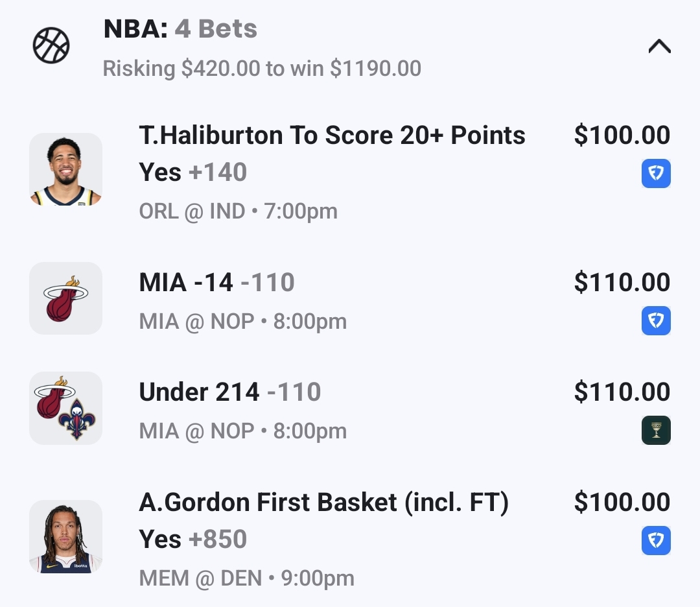Tap the Miami Heat team logo
The height and width of the screenshot is (607, 700).
click(65, 298)
